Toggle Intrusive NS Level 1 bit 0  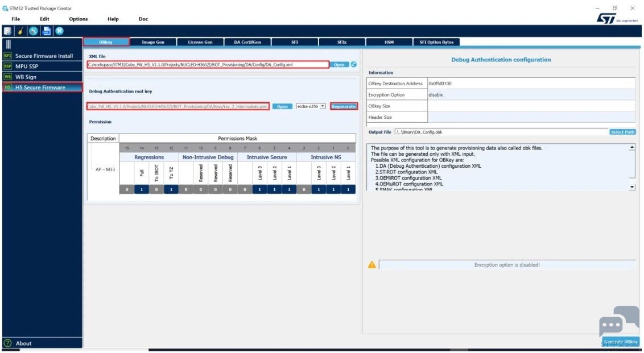pyautogui.click(x=348, y=190)
